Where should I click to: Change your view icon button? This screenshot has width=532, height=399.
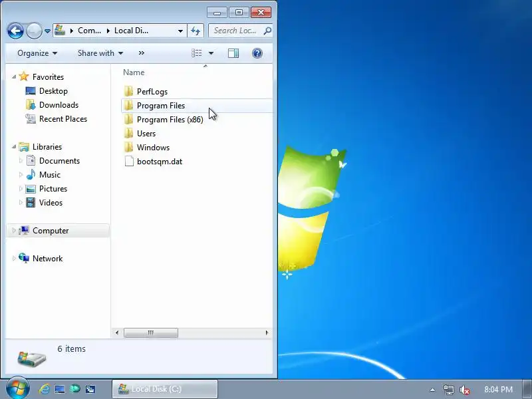point(197,53)
